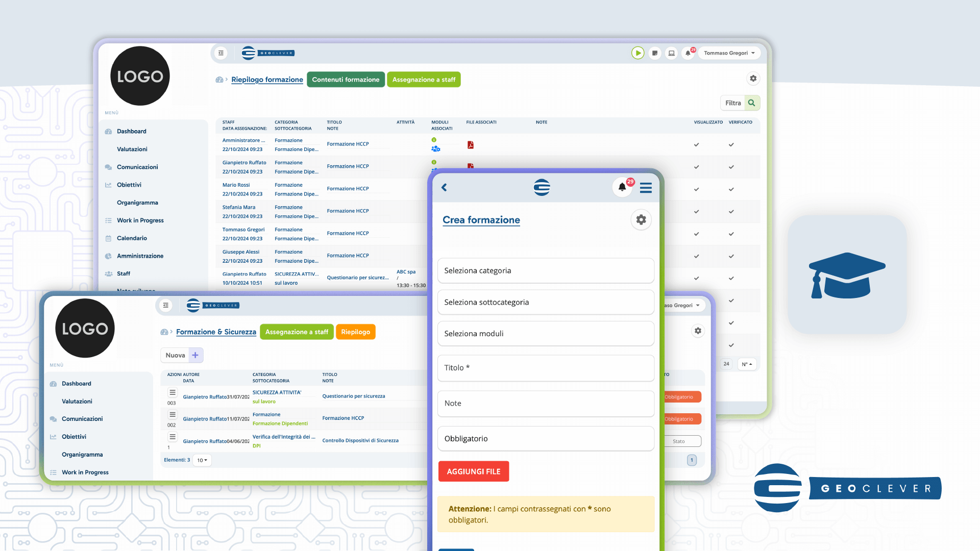Open Formazione & Sicurezza breadcrumb link
This screenshot has height=551, width=980.
click(216, 332)
